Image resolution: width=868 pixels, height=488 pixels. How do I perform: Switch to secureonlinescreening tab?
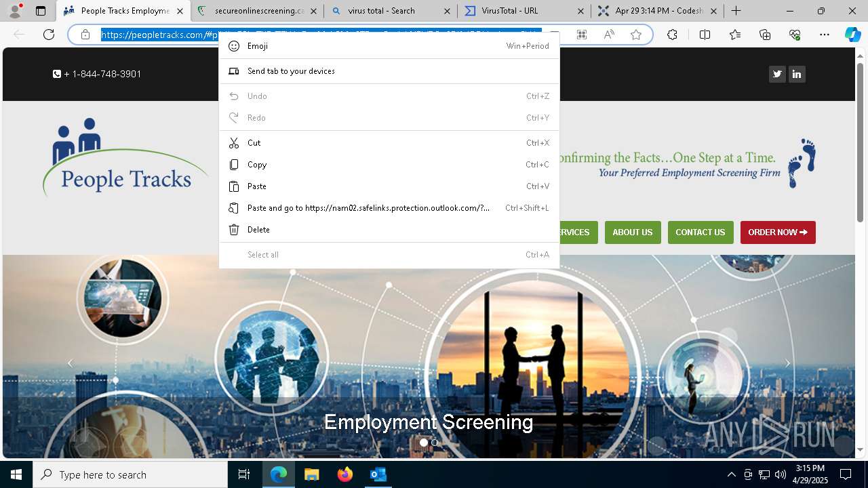point(258,11)
